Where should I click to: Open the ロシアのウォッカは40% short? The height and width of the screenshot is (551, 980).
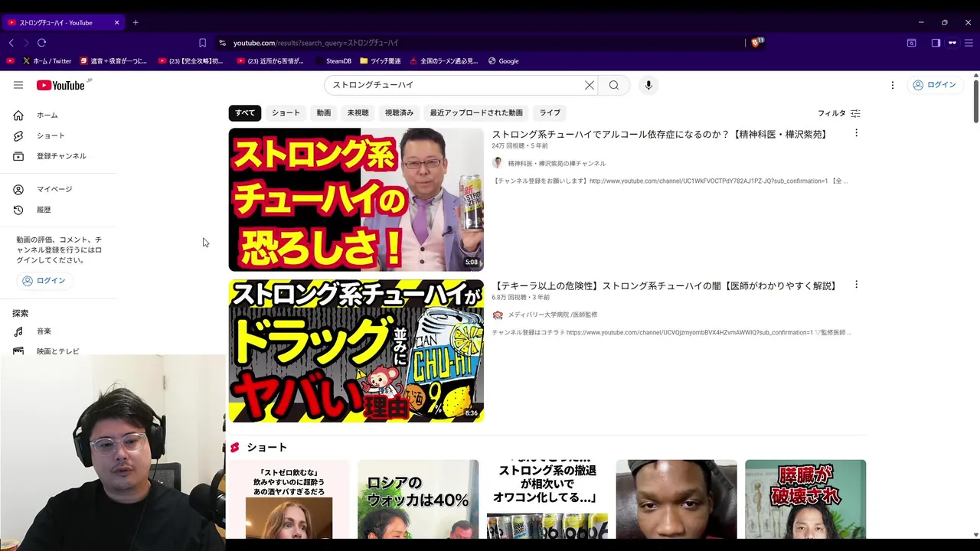click(x=418, y=499)
